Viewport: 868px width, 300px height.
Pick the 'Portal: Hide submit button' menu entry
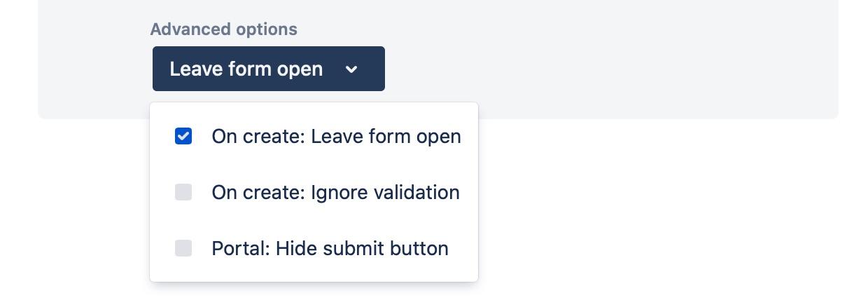(330, 248)
